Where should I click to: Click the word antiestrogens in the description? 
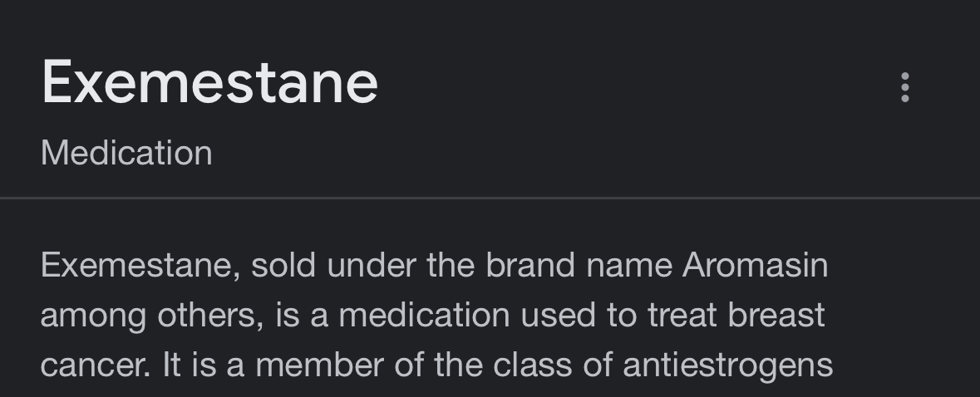[x=728, y=365]
